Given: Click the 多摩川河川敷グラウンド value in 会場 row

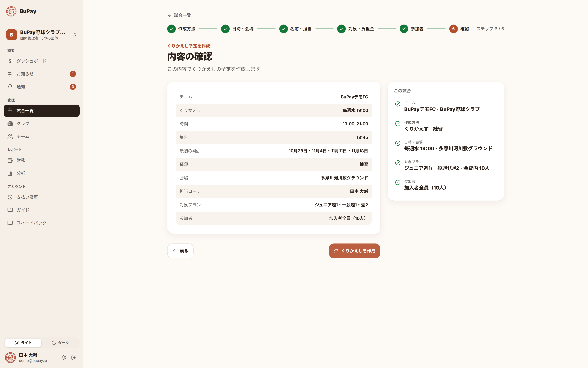Looking at the screenshot, I should [344, 178].
